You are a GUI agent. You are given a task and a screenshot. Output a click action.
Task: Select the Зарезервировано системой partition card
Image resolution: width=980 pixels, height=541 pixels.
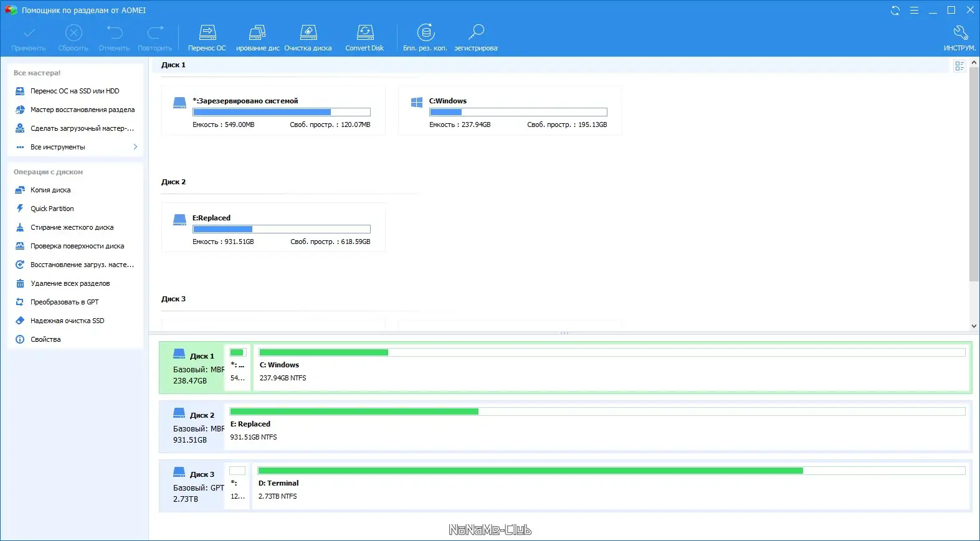(273, 111)
